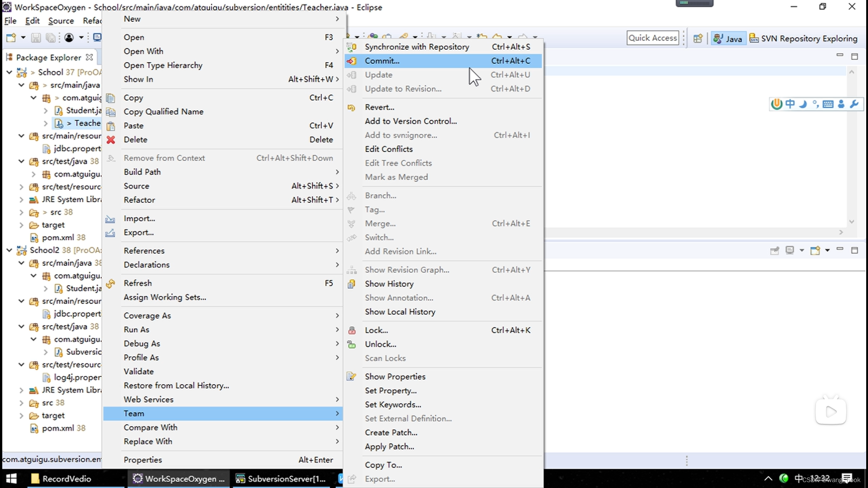Open the bottom panel view menu dropdown
868x488 pixels.
pos(827,250)
